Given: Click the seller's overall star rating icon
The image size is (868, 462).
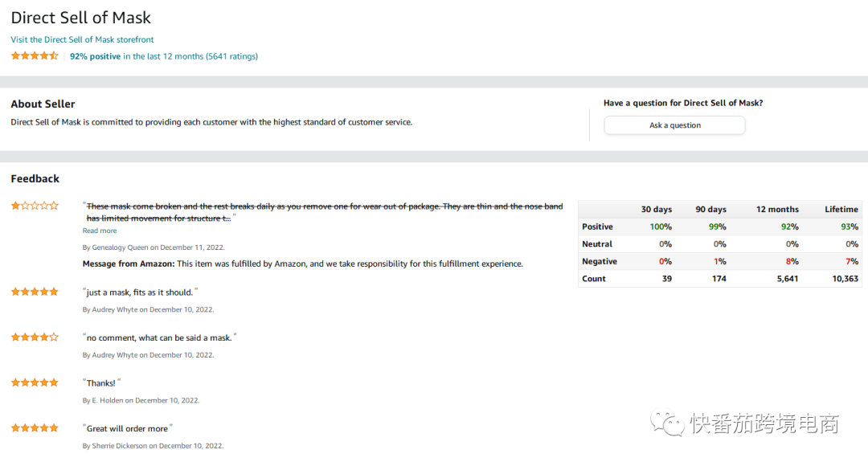Looking at the screenshot, I should (x=35, y=56).
